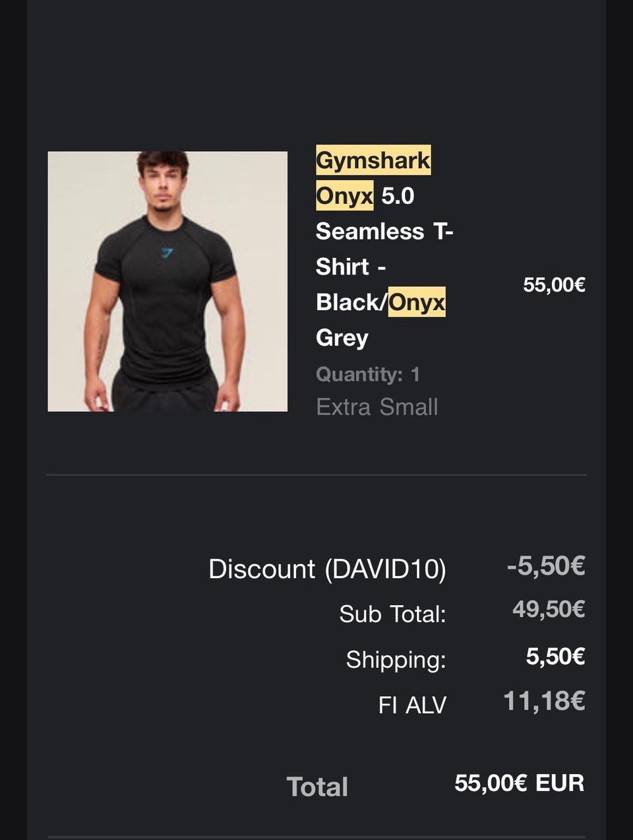Click the highlighted "Gymshark" word in title

point(373,160)
